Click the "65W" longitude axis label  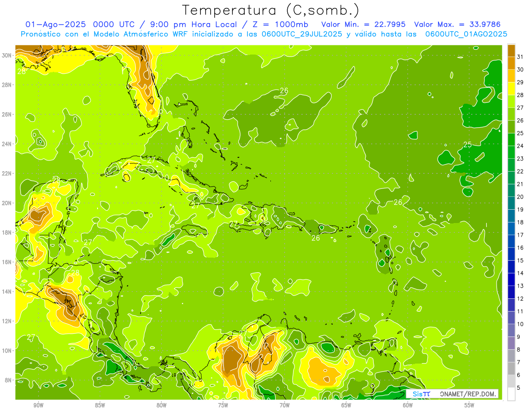point(346,405)
